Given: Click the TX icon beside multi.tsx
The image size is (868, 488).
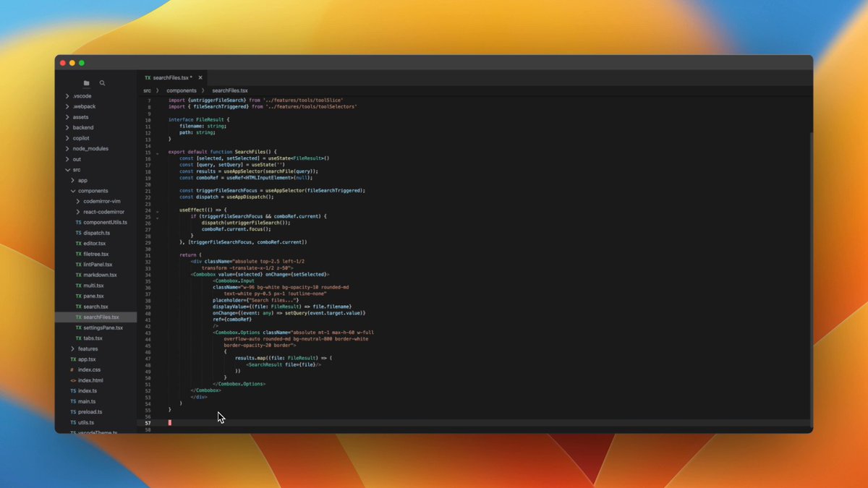Looking at the screenshot, I should [78, 286].
